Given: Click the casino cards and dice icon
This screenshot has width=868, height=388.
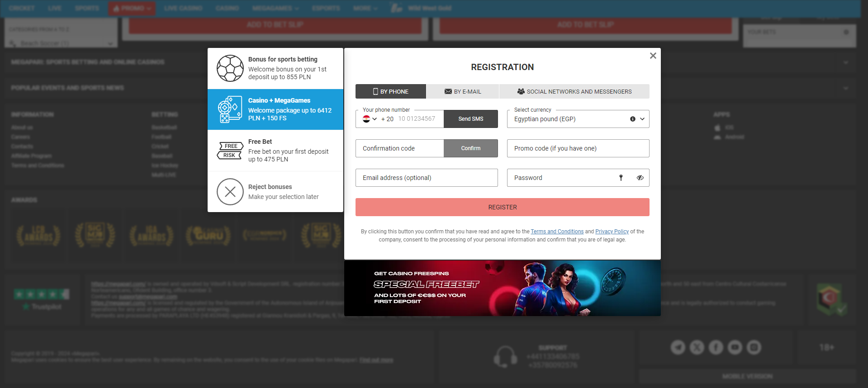Looking at the screenshot, I should [x=230, y=109].
